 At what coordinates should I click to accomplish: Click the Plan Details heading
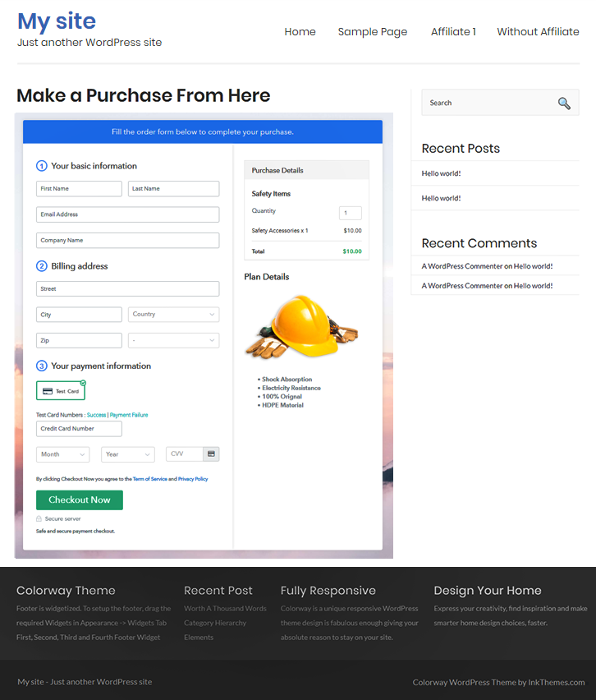pos(266,277)
